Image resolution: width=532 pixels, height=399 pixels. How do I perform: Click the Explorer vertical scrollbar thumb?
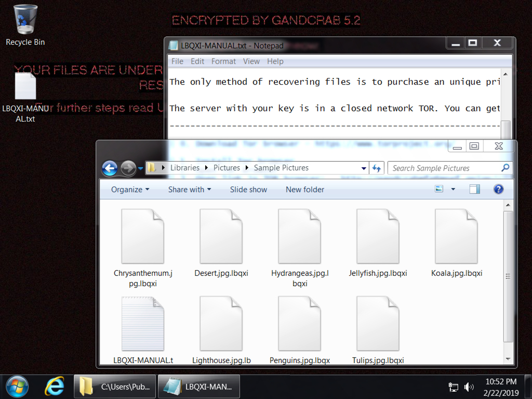(508, 276)
